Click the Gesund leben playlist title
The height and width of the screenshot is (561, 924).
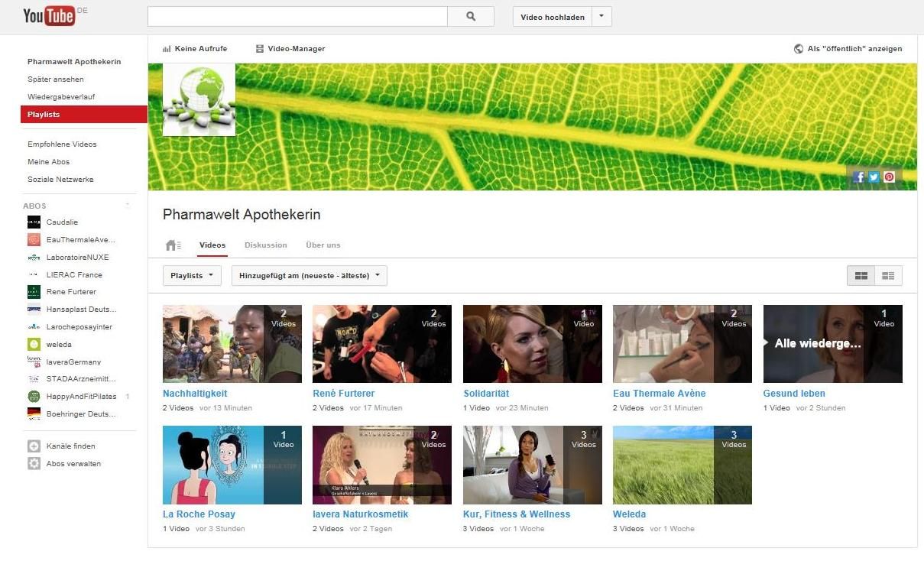794,394
